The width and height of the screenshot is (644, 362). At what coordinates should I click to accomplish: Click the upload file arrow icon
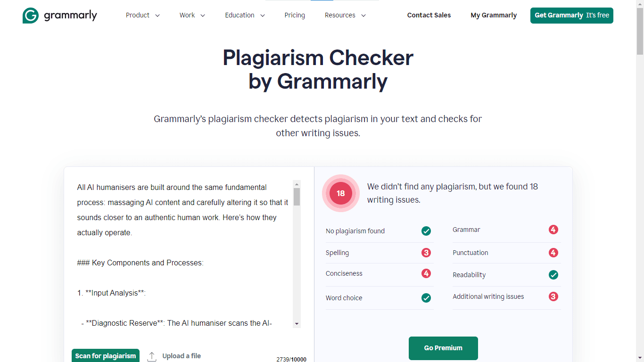[x=152, y=356]
